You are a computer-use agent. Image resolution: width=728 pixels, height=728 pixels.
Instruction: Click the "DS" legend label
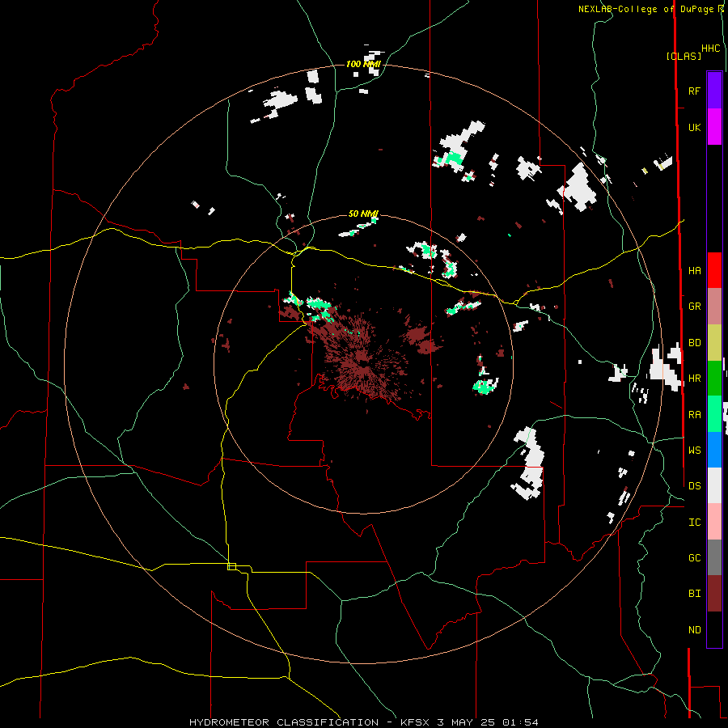point(695,486)
